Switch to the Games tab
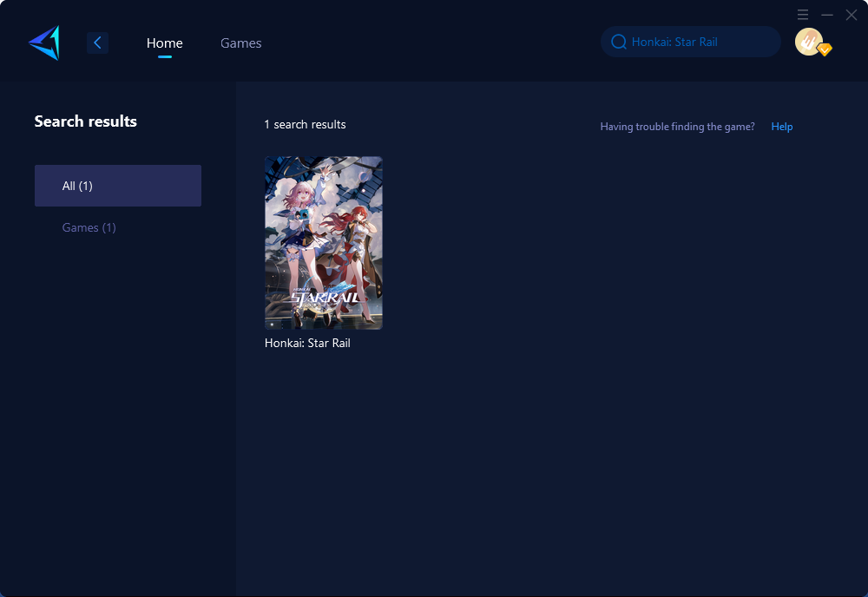 click(240, 43)
